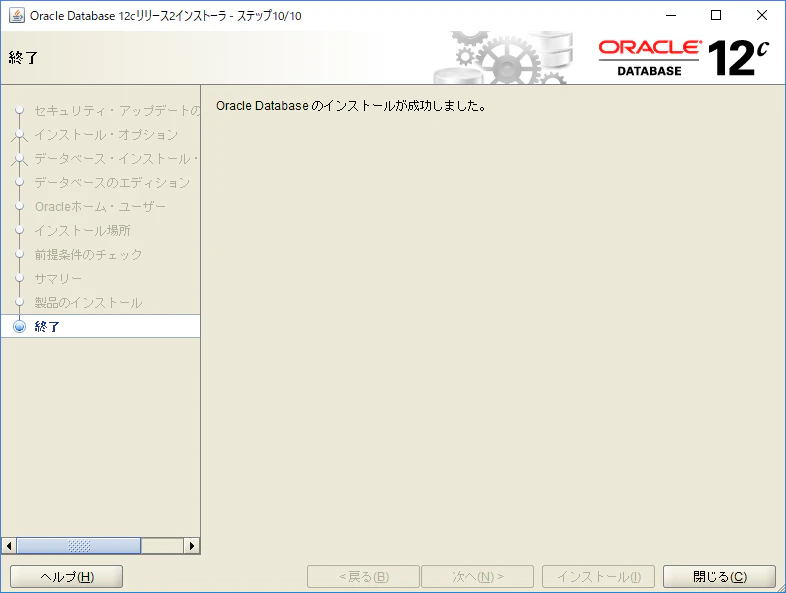Minimize the installer window
This screenshot has width=786, height=593.
[671, 16]
